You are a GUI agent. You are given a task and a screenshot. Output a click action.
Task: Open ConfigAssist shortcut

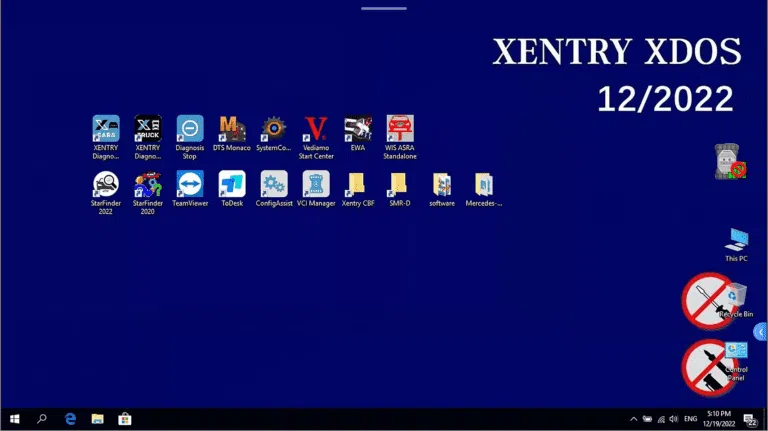(274, 189)
